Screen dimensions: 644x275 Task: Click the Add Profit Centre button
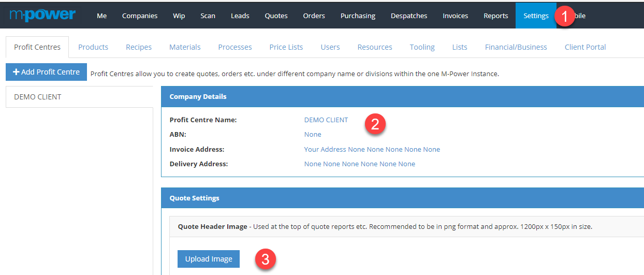46,72
